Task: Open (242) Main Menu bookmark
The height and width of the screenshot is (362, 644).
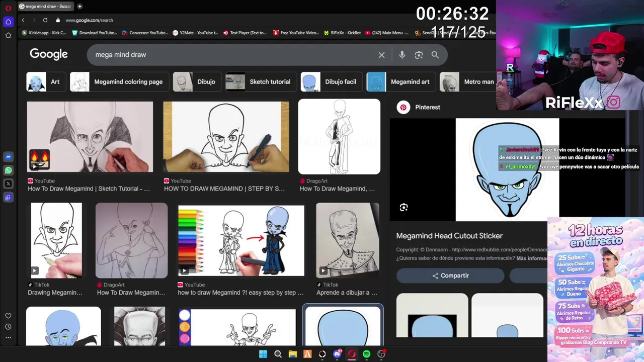Action: click(387, 33)
